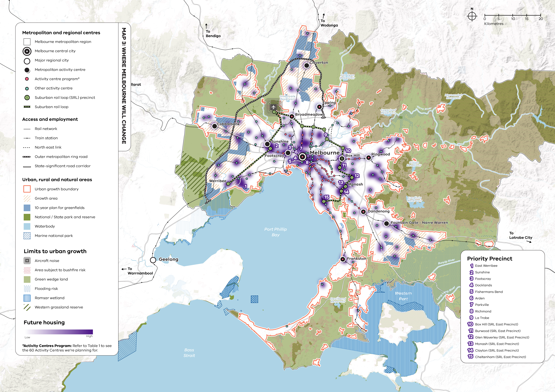Click the Cobblebank activity centre marker
The image size is (555, 392).
[214, 126]
